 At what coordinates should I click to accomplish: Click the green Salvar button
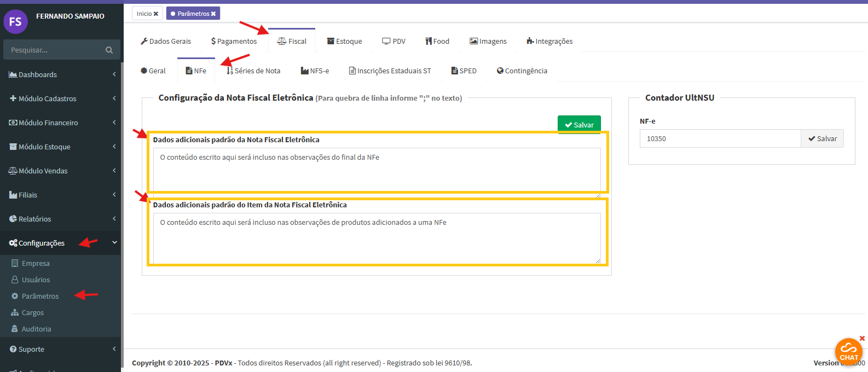pos(579,125)
